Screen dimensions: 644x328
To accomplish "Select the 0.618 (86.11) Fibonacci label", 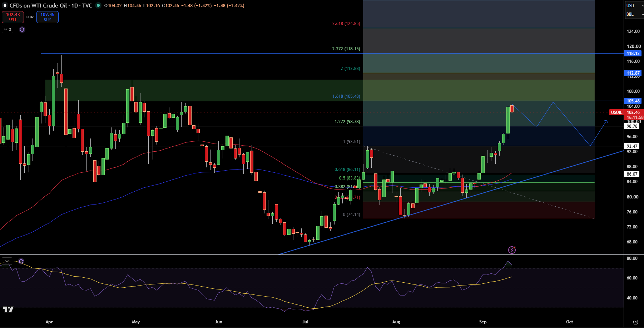I will click(347, 170).
